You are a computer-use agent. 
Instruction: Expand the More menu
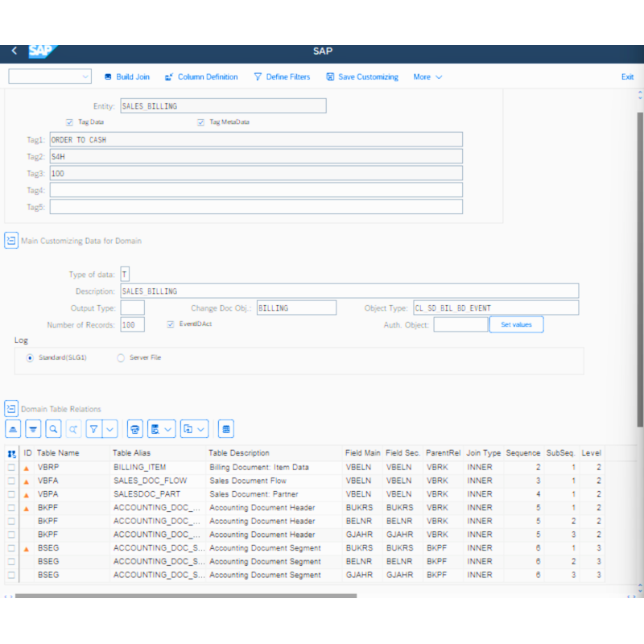click(427, 76)
